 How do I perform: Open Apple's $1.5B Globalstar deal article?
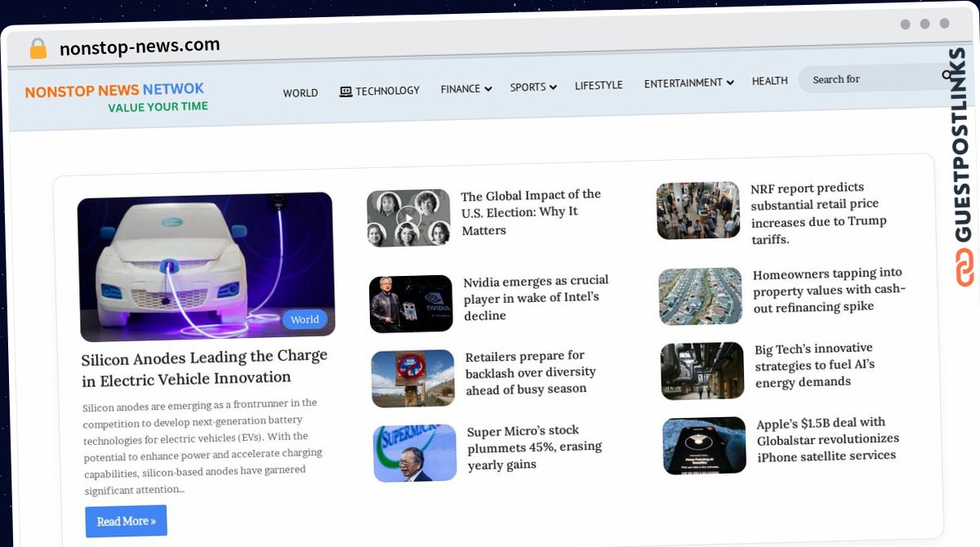tap(827, 439)
